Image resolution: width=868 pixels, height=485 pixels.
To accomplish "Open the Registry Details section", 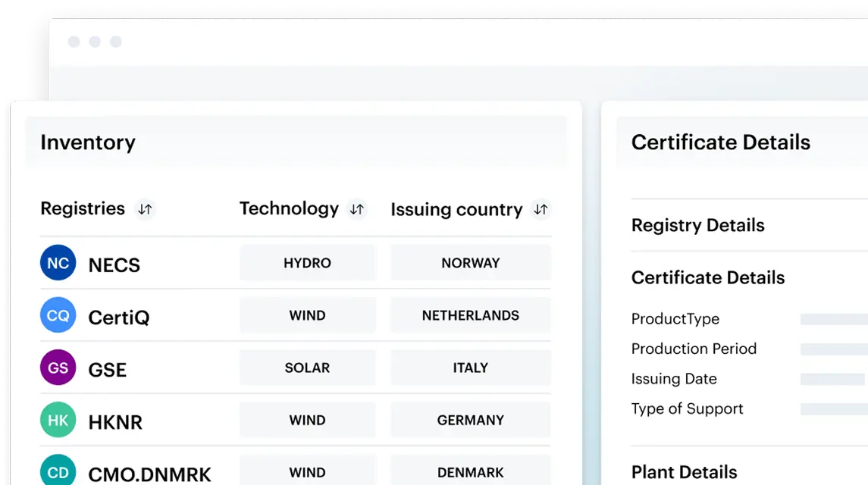I will pos(697,225).
